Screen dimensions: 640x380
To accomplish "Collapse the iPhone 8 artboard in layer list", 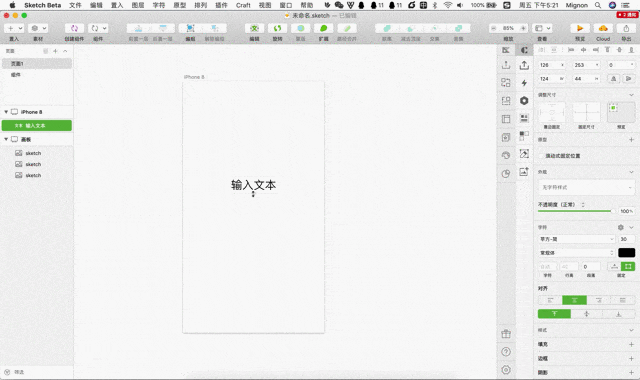I will tap(6, 112).
